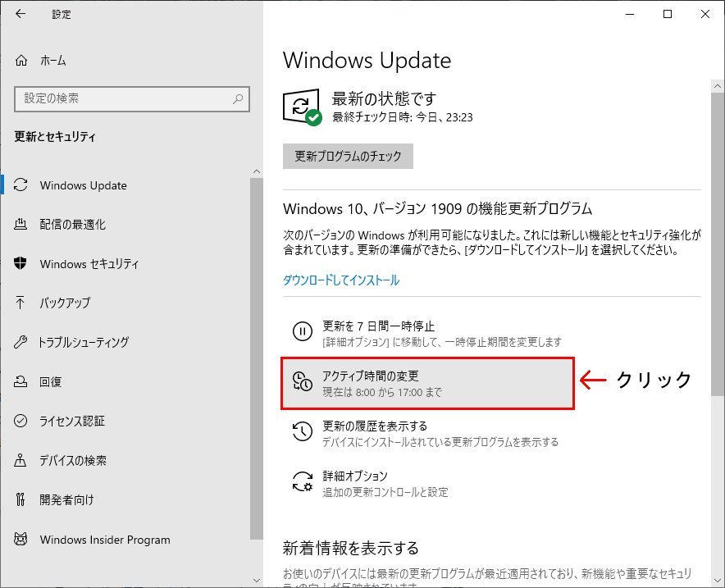
Task: Open 開発者向け settings
Action: (66, 499)
